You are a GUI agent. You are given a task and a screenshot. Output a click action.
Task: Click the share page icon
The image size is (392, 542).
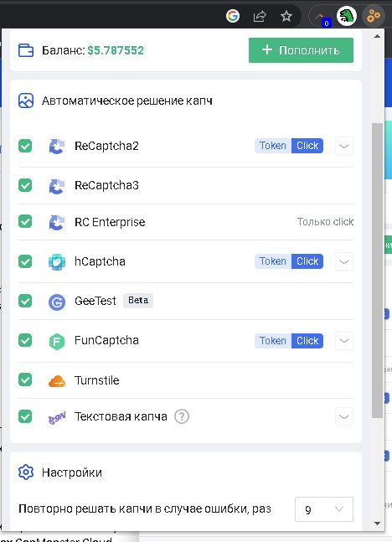point(260,16)
